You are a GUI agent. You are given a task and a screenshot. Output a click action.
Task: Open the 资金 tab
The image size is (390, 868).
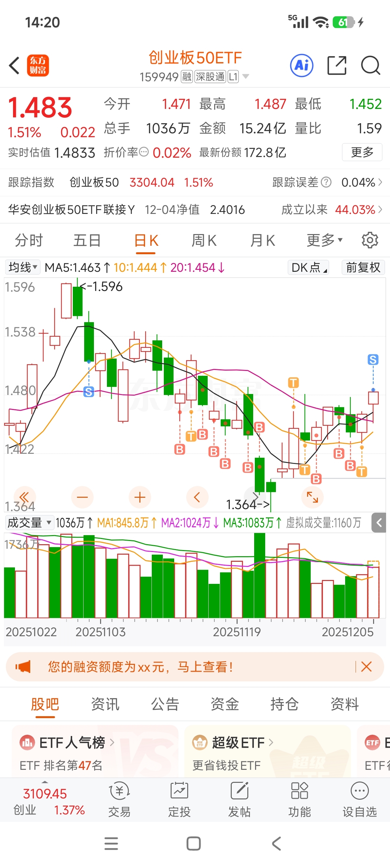225,704
